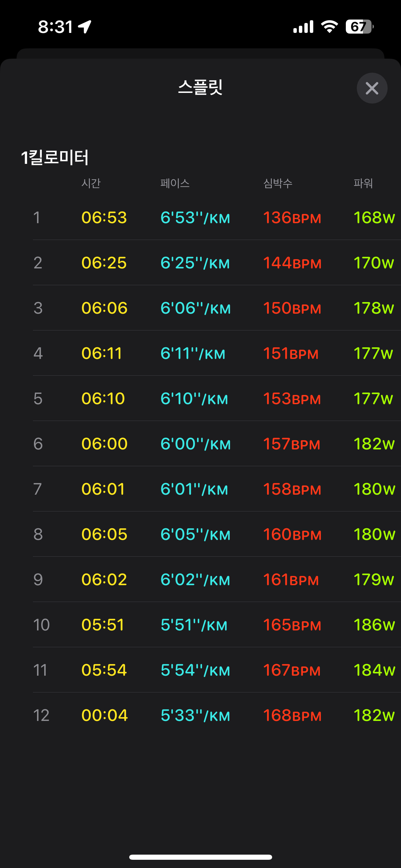Tap the Wi-Fi icon in status bar
The image size is (401, 868).
pos(329,26)
